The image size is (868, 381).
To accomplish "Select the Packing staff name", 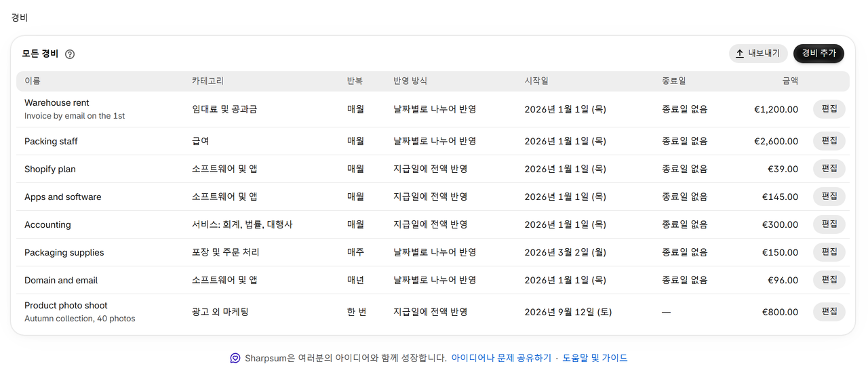I will click(x=51, y=141).
